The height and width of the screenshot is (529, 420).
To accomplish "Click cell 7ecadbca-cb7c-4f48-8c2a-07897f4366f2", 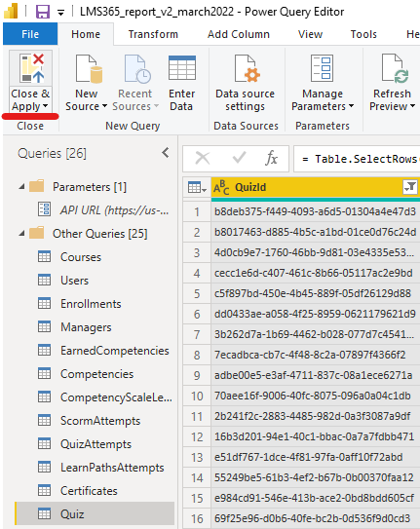I will pyautogui.click(x=316, y=355).
